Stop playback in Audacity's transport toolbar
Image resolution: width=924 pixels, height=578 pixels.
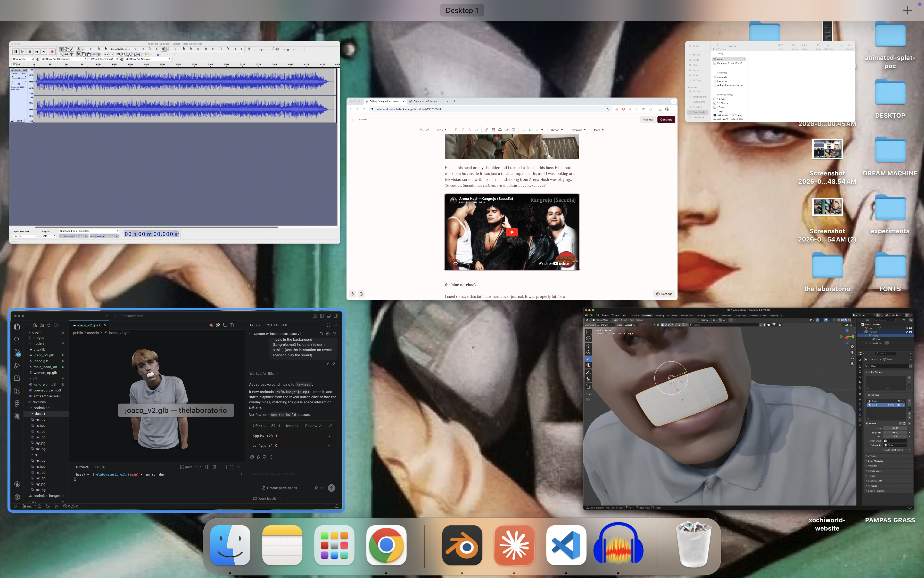pos(30,52)
